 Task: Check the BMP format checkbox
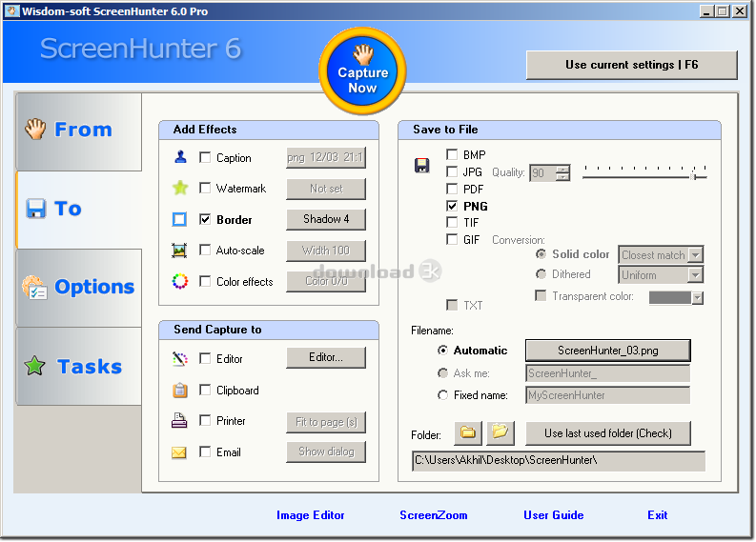coord(452,154)
